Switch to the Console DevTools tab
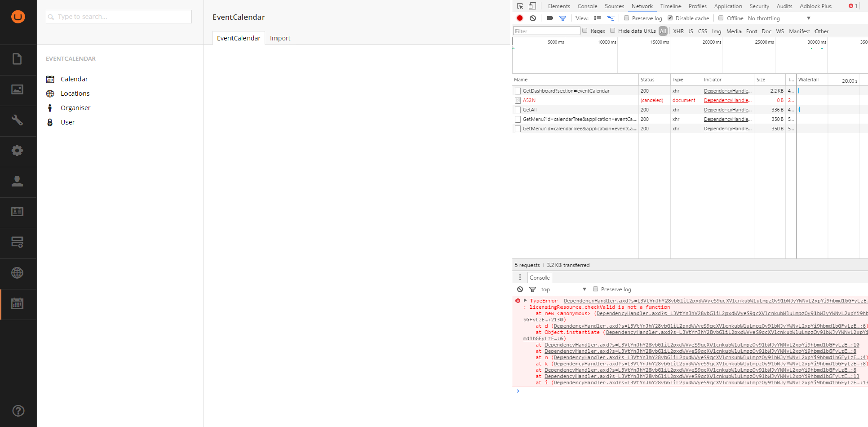This screenshot has height=427, width=868. pyautogui.click(x=587, y=6)
